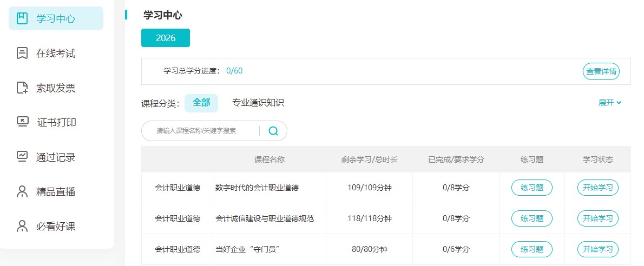Select the 2026 year tab

(x=166, y=38)
